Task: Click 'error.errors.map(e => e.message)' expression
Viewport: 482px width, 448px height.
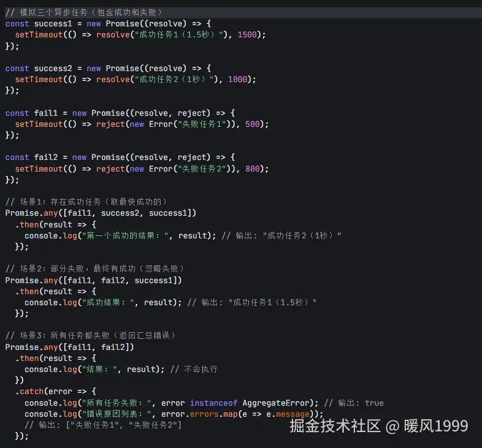Action: (x=238, y=414)
